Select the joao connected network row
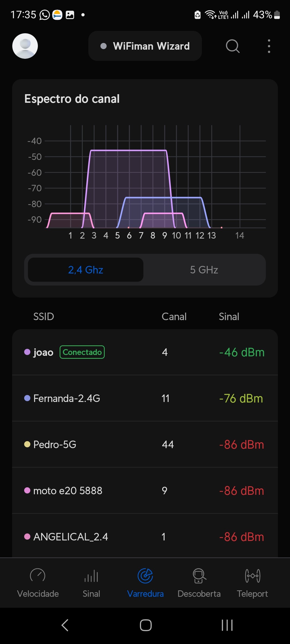 click(145, 352)
